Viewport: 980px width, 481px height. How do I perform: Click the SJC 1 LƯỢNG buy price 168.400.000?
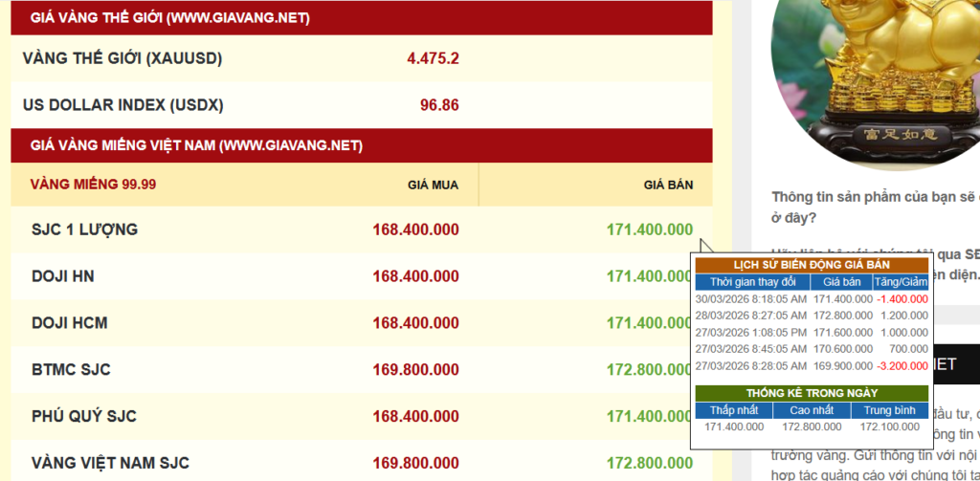(415, 230)
